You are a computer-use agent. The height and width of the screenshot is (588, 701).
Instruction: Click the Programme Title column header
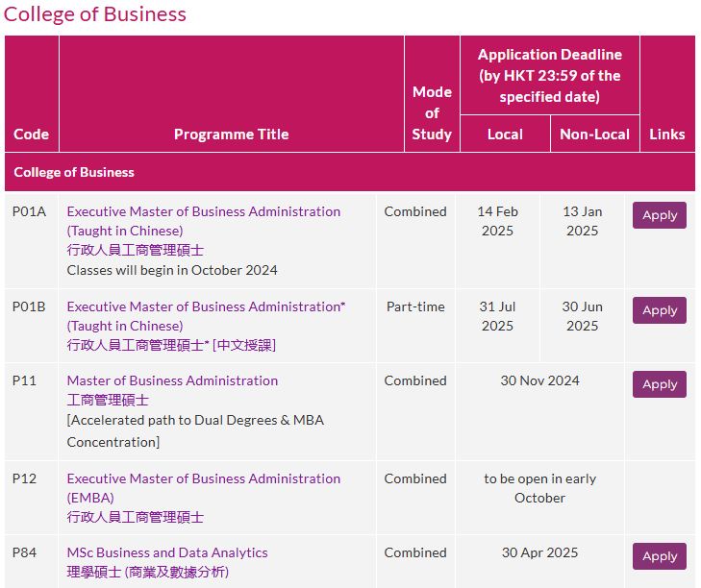coord(231,135)
